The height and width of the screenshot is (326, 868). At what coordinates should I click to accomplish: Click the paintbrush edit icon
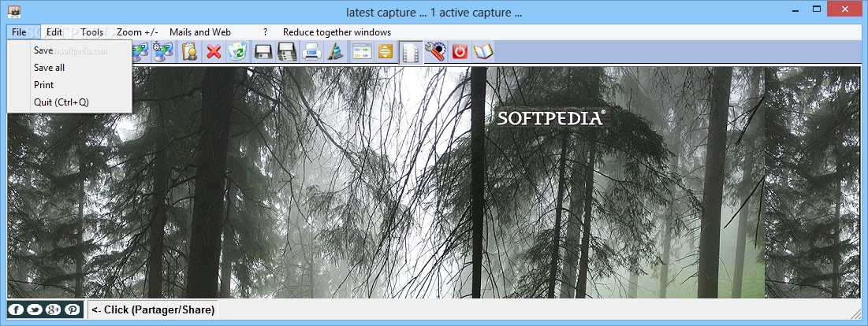pyautogui.click(x=336, y=52)
